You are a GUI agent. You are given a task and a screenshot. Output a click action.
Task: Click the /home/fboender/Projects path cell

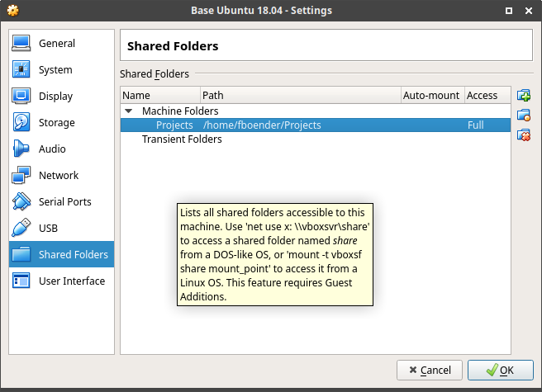[262, 125]
